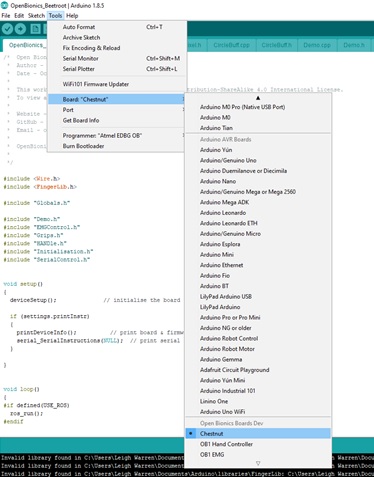This screenshot has height=477, width=374.
Task: Switch to the Demo.cpp tab
Action: click(x=317, y=45)
